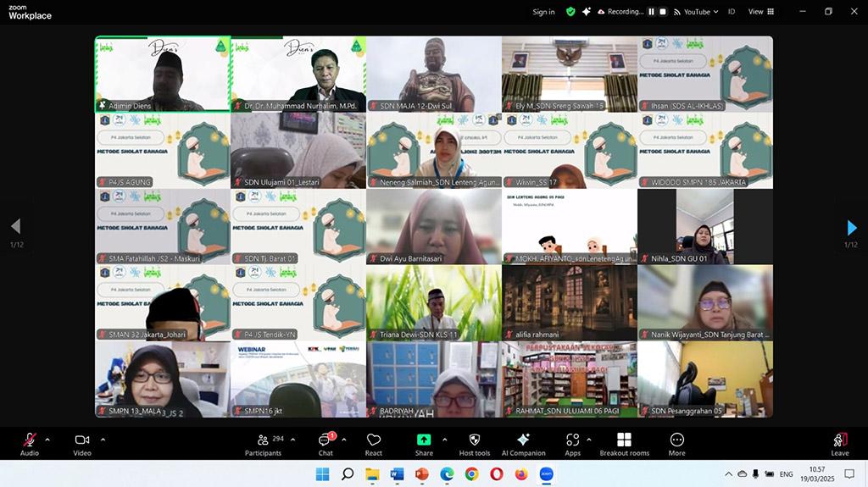Screen dimensions: 868x487
Task: Open the Apps menu
Action: tap(573, 443)
